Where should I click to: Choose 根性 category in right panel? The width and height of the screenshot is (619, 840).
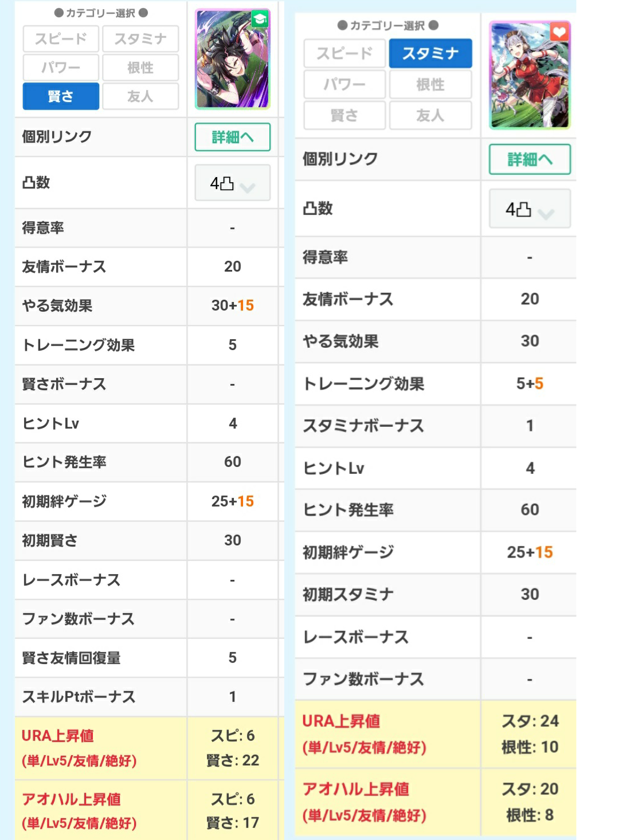[x=430, y=85]
